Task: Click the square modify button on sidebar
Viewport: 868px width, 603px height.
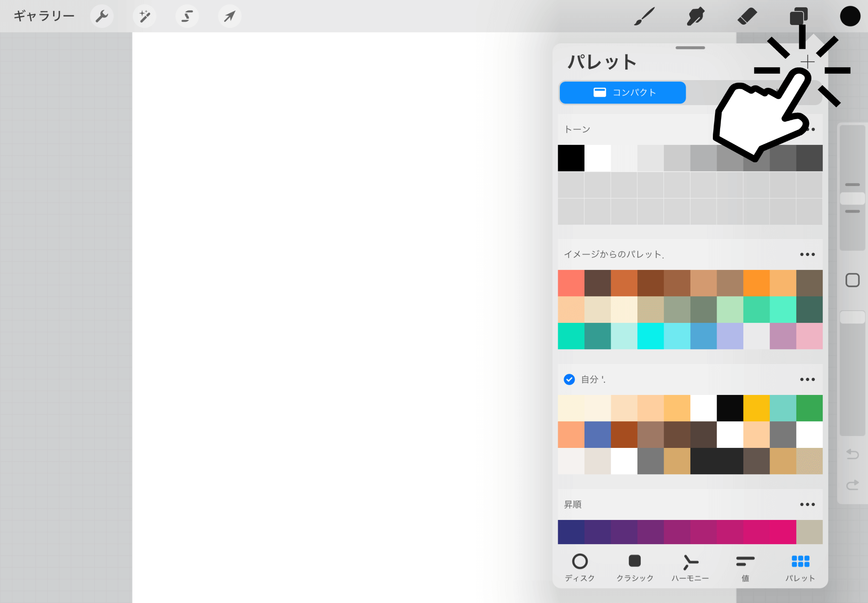Action: tap(852, 280)
